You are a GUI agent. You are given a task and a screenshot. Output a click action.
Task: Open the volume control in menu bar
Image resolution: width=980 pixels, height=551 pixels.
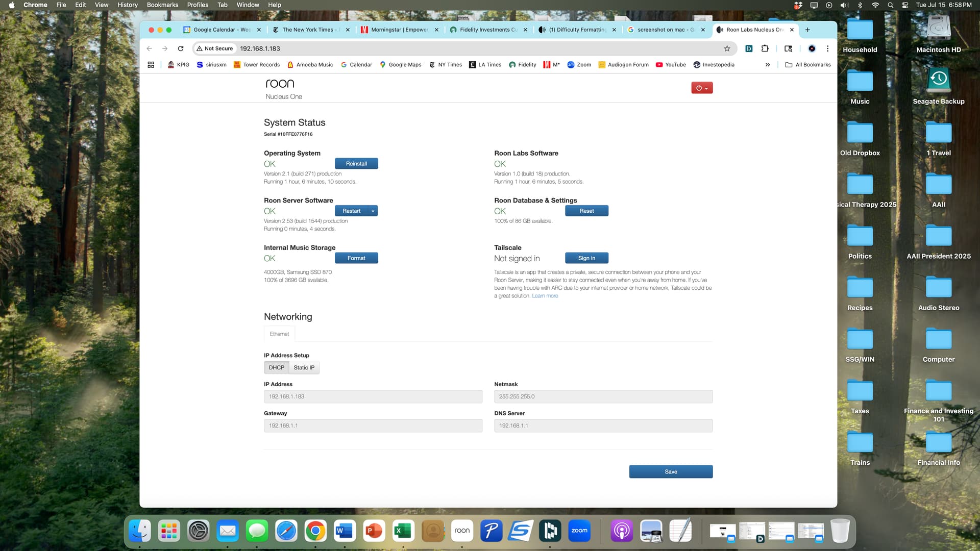[844, 5]
